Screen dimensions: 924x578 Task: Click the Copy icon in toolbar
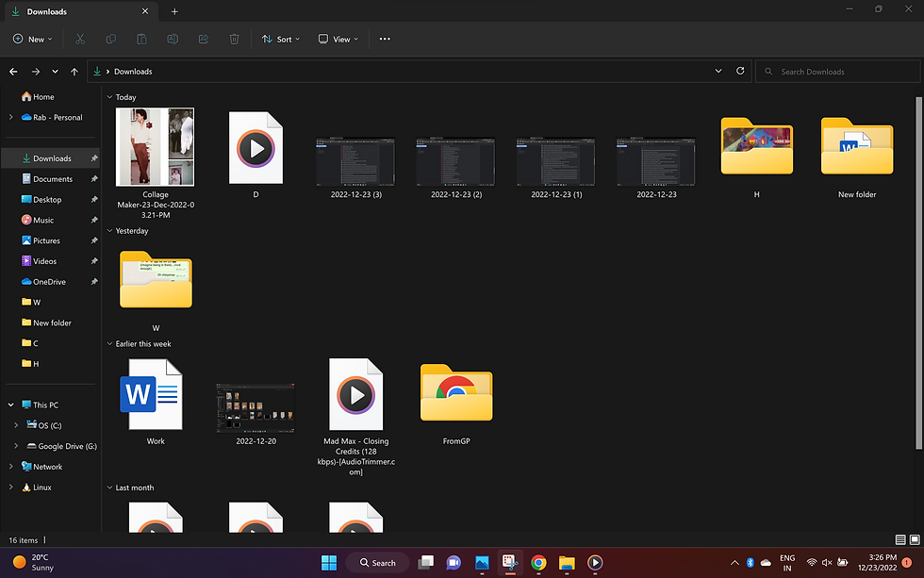pyautogui.click(x=111, y=39)
